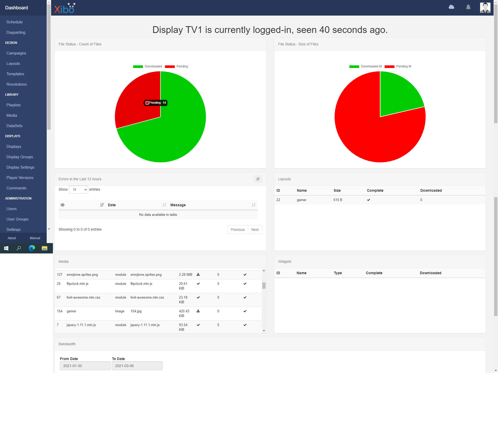Viewport: 498px width, 448px height.
Task: Go to Users administration page
Action: pyautogui.click(x=11, y=209)
